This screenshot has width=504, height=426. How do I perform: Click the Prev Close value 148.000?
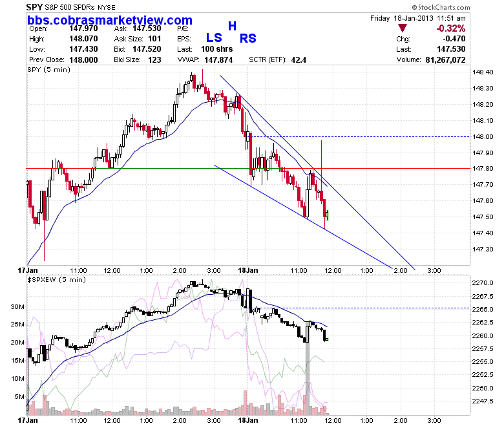[83, 60]
